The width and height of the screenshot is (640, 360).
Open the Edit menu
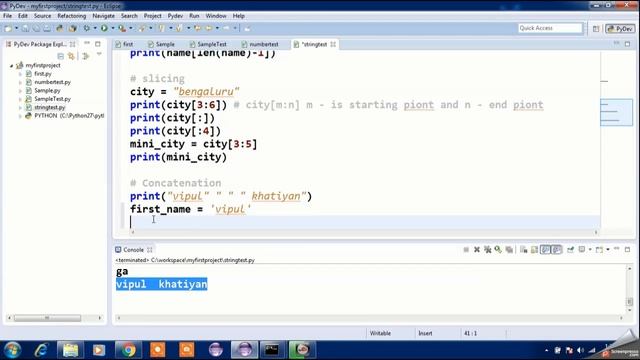pyautogui.click(x=22, y=16)
